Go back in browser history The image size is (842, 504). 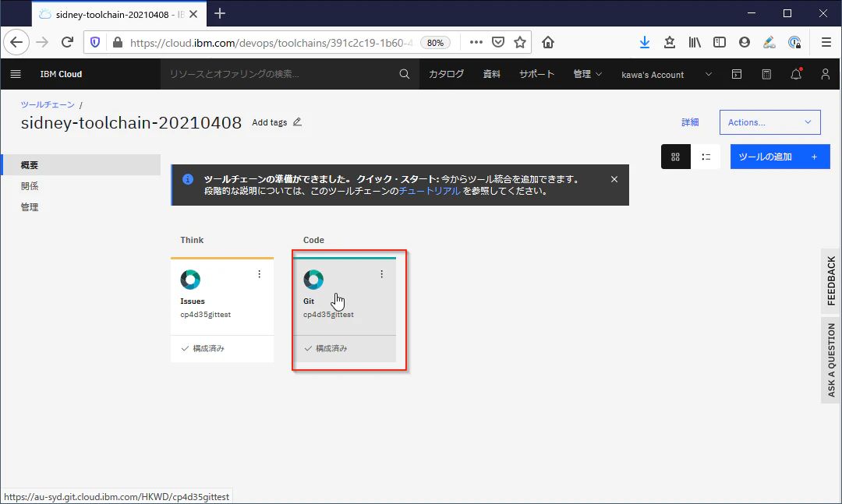pos(16,42)
